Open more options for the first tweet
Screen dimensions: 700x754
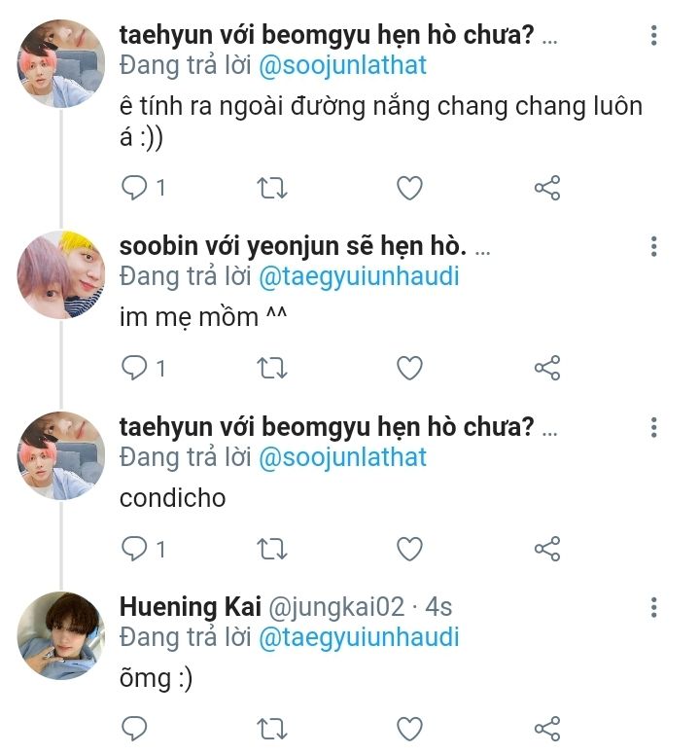point(653,37)
